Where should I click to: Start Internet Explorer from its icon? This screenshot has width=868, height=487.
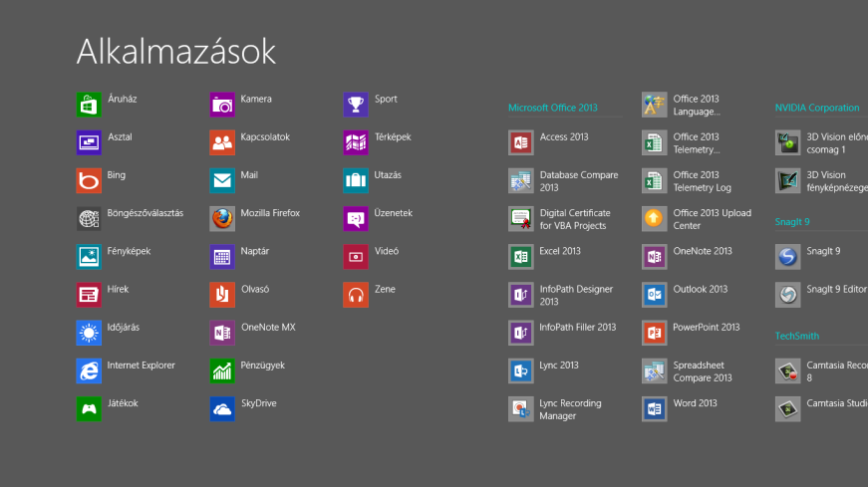pos(89,370)
